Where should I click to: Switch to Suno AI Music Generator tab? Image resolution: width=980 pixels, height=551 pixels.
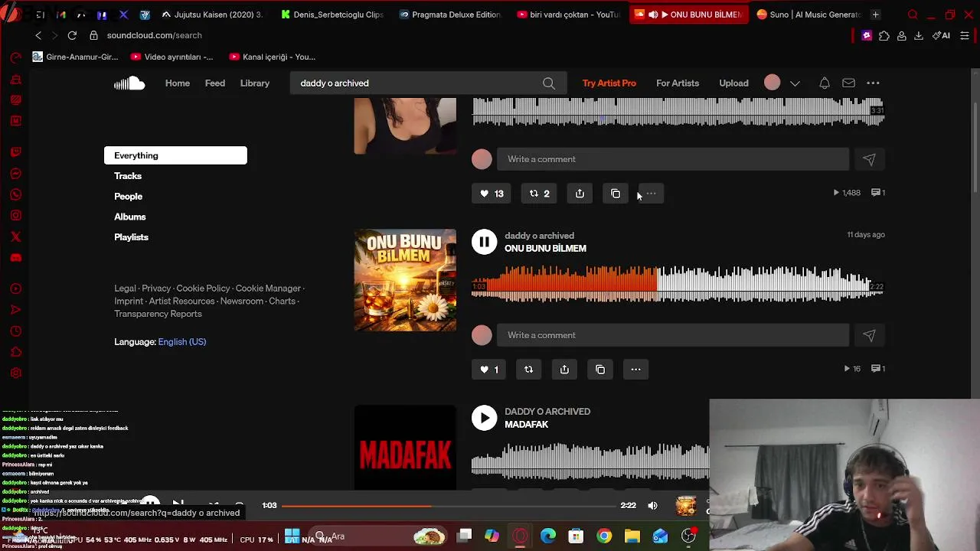click(x=808, y=15)
